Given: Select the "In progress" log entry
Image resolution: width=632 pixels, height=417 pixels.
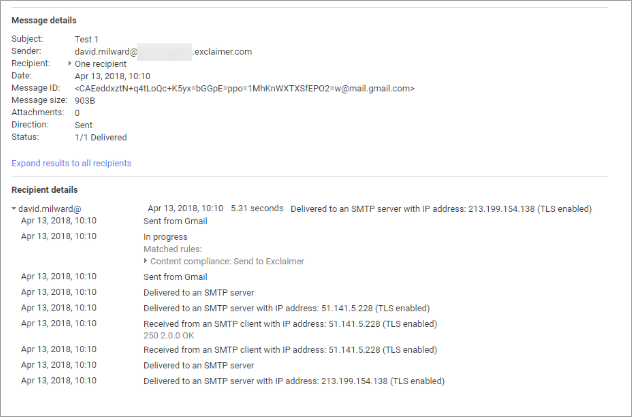Looking at the screenshot, I should [x=165, y=237].
